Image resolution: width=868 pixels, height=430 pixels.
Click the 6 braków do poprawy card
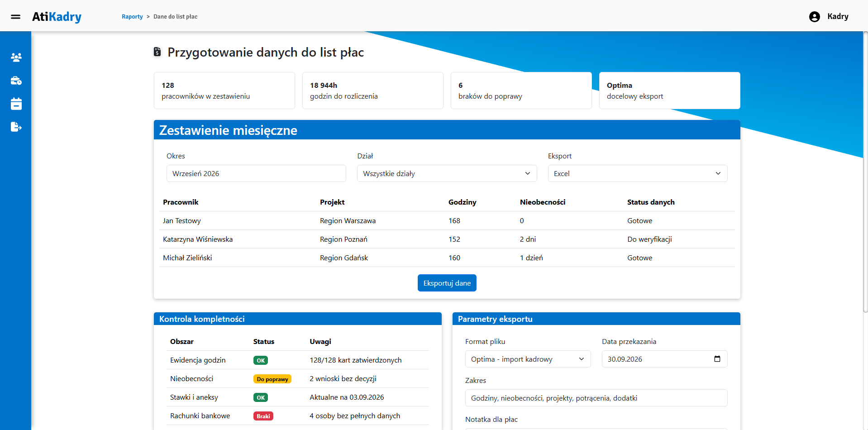[521, 91]
